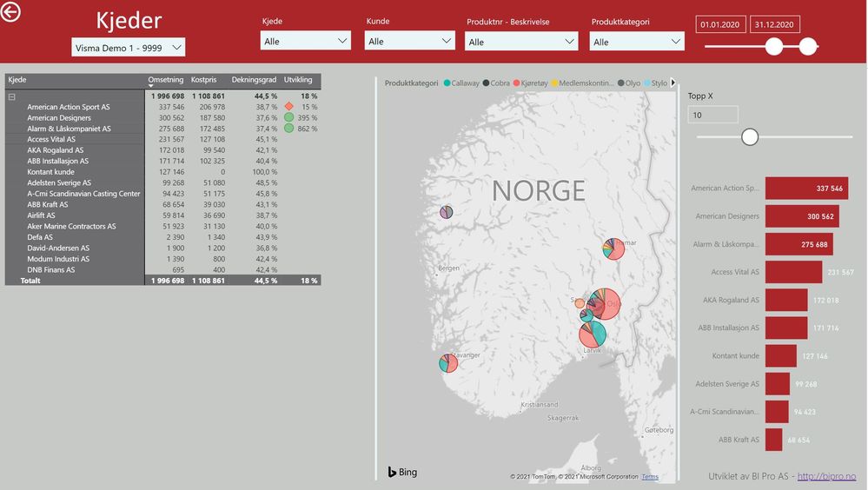Open the Visma Demo 1 - 9999 dropdown

(128, 48)
